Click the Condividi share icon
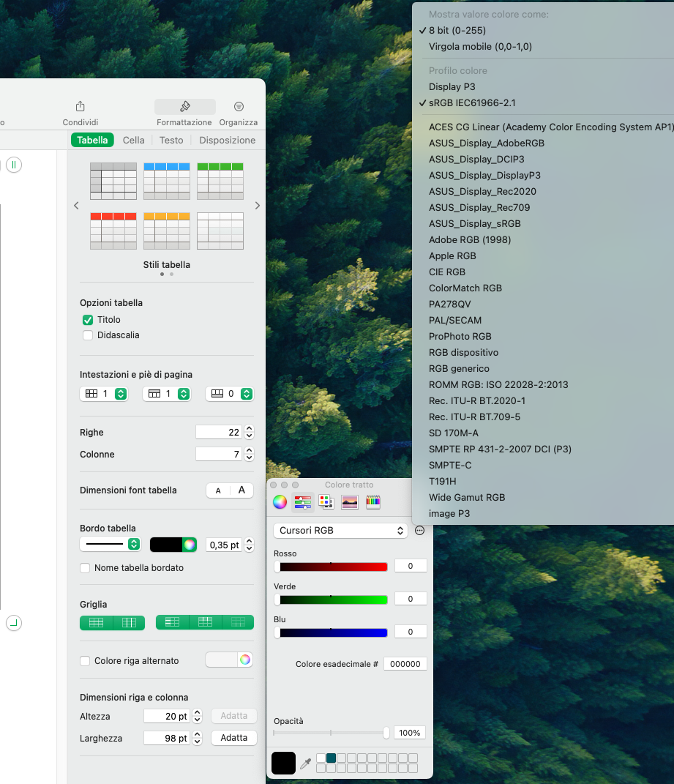This screenshot has width=674, height=784. [x=80, y=107]
